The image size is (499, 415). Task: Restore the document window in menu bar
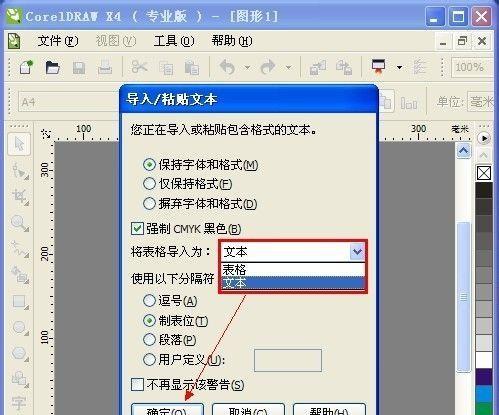(462, 41)
